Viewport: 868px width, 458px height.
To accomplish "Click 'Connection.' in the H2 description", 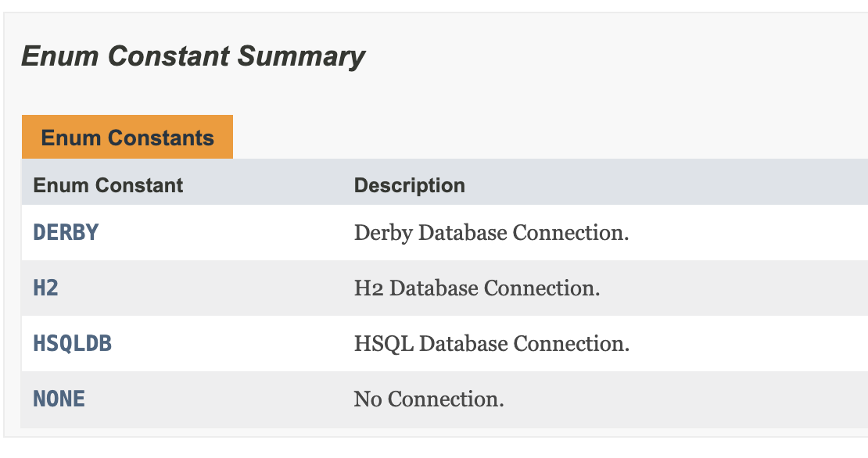I will point(542,288).
